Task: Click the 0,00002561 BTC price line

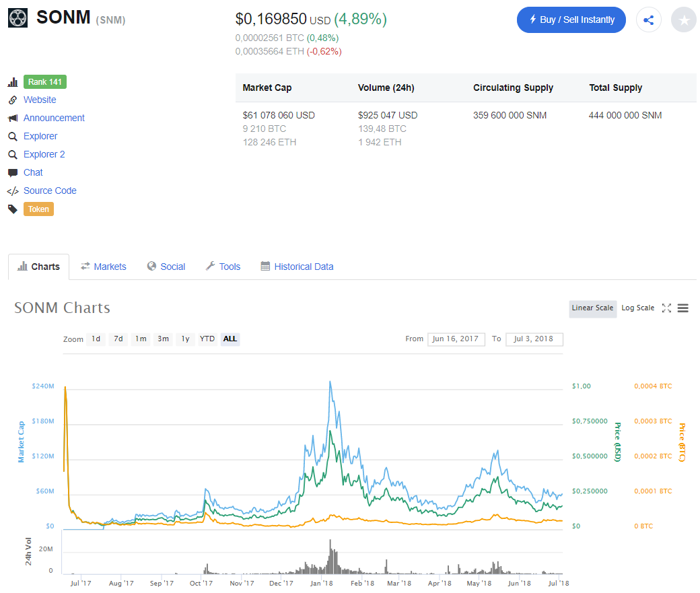Action: point(287,38)
